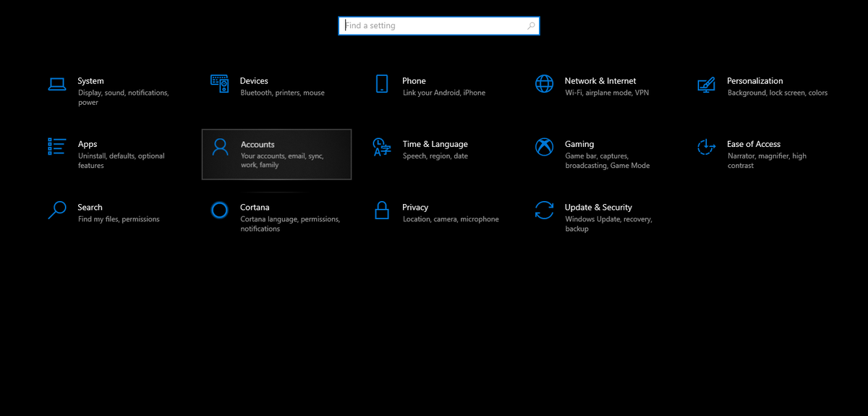Click the Network & Internet globe icon
868x416 pixels.
click(x=544, y=84)
